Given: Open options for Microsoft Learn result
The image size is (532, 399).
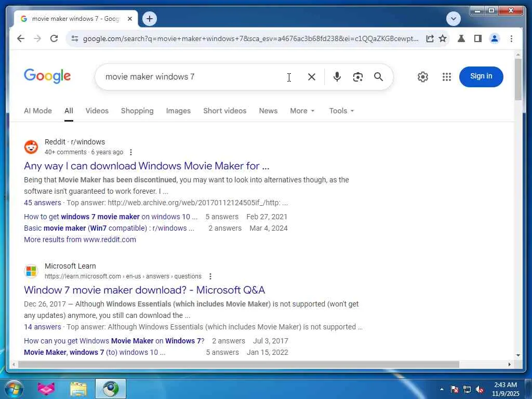Looking at the screenshot, I should pyautogui.click(x=210, y=276).
